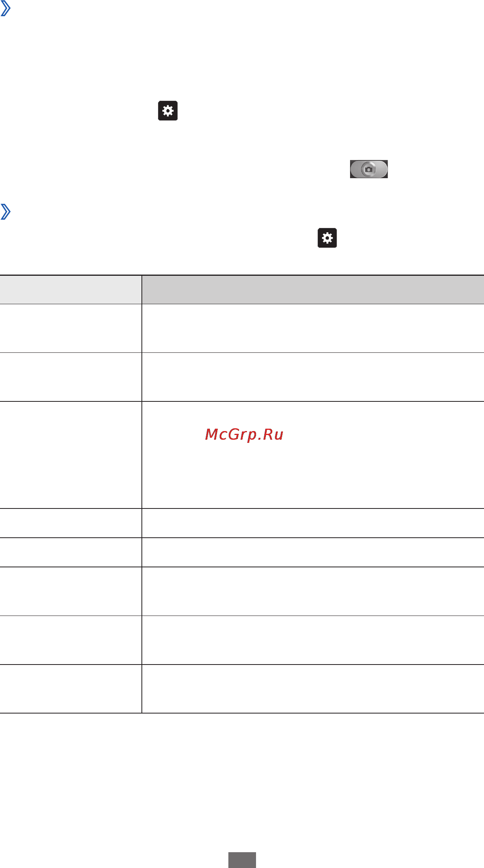Click the left cell of the tallest table row
The width and height of the screenshot is (484, 868).
point(71,455)
